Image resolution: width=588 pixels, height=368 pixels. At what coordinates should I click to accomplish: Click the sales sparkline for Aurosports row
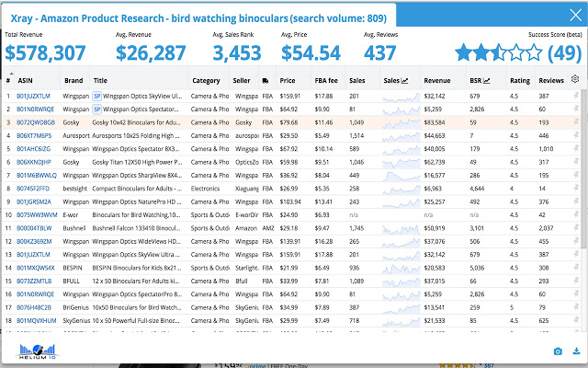coord(401,135)
